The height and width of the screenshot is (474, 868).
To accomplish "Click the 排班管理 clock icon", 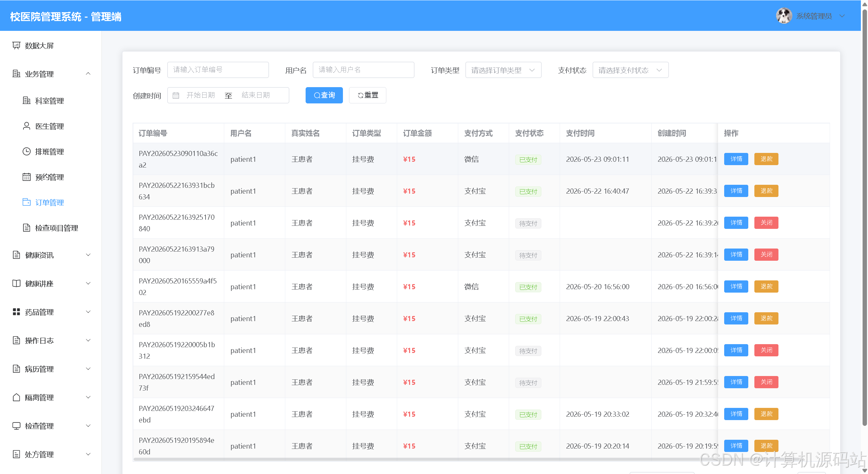I will coord(26,151).
